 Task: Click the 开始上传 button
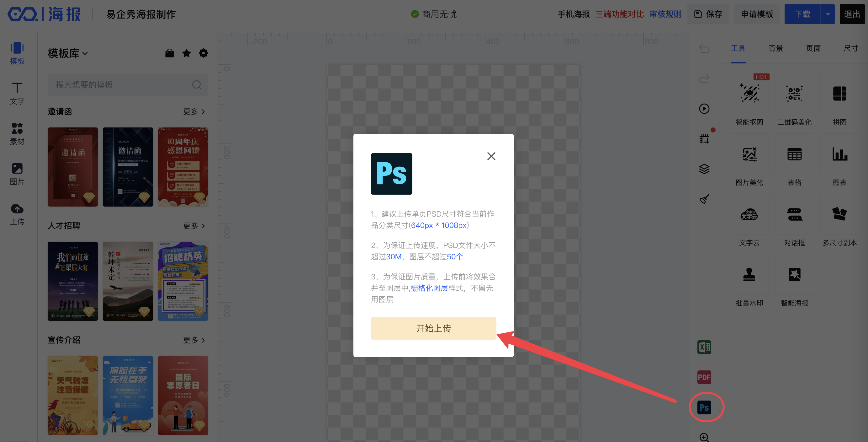433,328
